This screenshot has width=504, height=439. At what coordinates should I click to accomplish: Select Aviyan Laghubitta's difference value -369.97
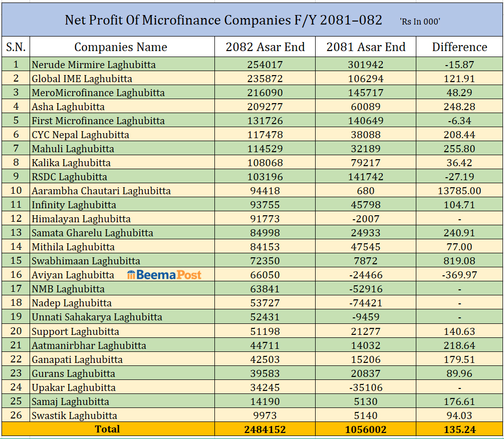(x=459, y=275)
